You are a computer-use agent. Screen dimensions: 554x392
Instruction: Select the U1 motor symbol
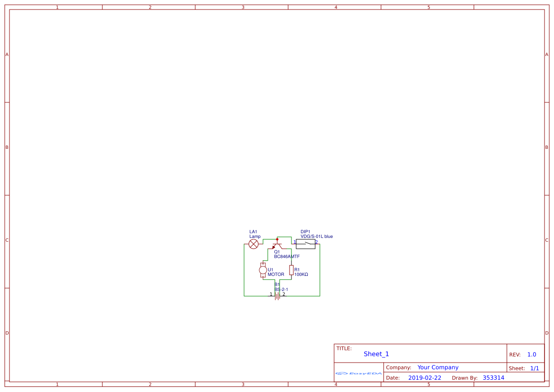pyautogui.click(x=263, y=270)
